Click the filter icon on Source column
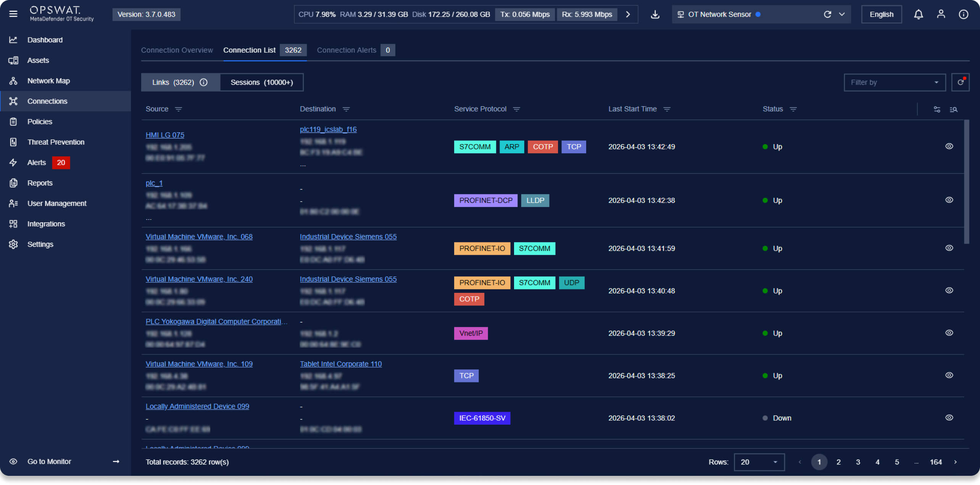The width and height of the screenshot is (980, 485). 178,109
